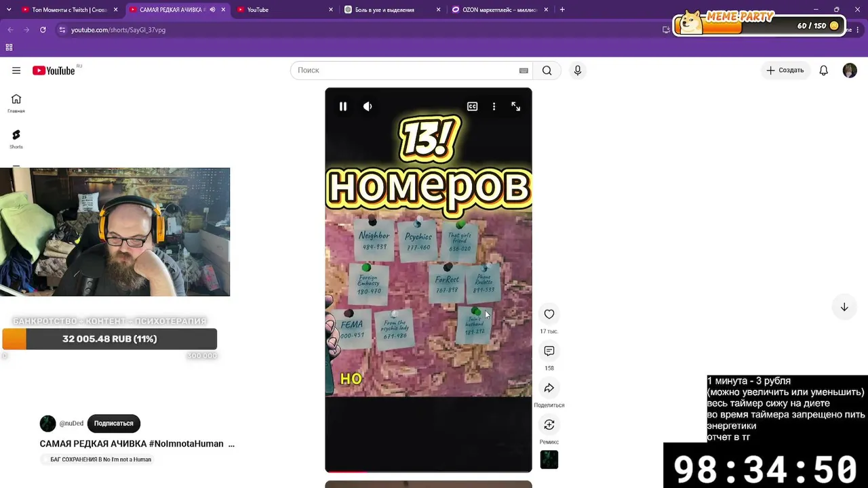This screenshot has height=488, width=868.
Task: Close the YouTube browser tab
Action: (331, 9)
